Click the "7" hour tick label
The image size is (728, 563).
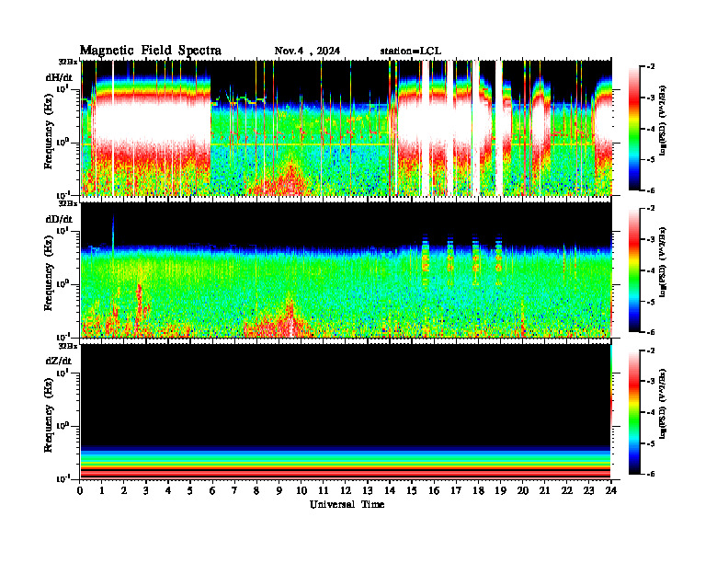(x=234, y=490)
